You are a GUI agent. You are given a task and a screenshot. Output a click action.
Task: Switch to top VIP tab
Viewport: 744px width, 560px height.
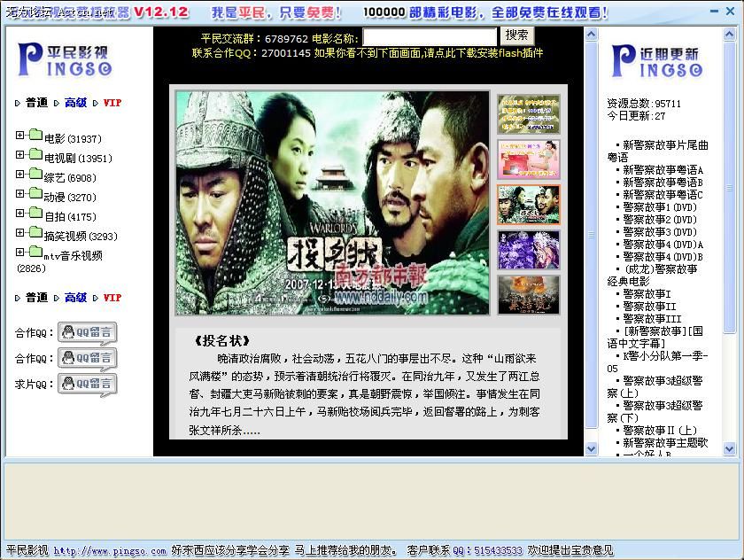[112, 103]
